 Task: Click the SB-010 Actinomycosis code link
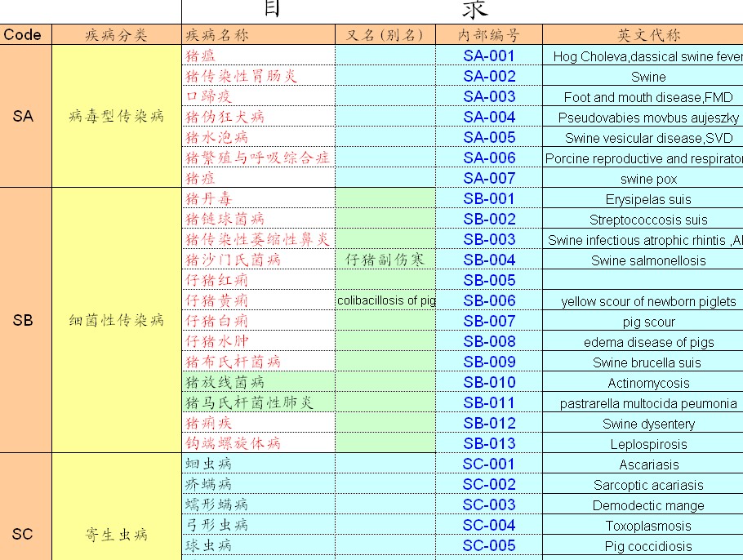(x=489, y=382)
